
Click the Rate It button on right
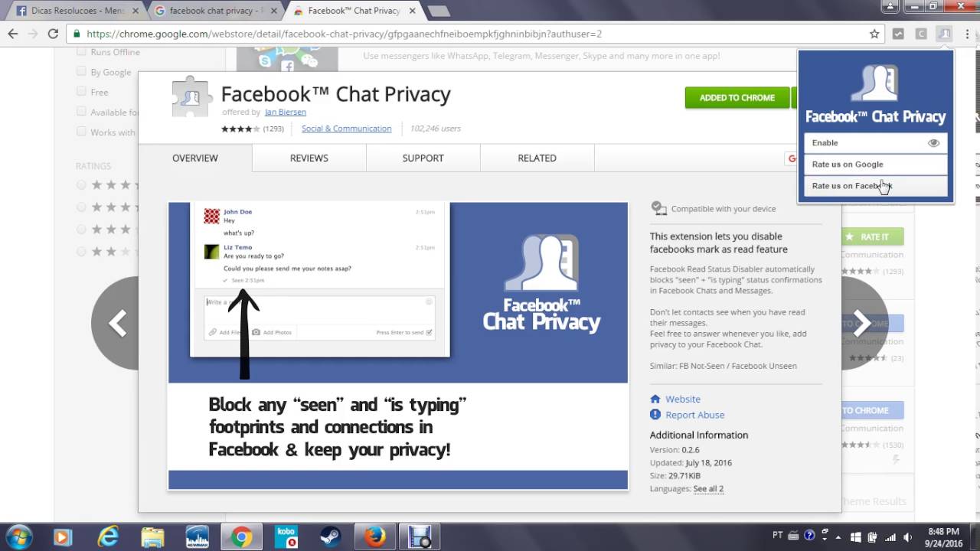click(x=873, y=237)
